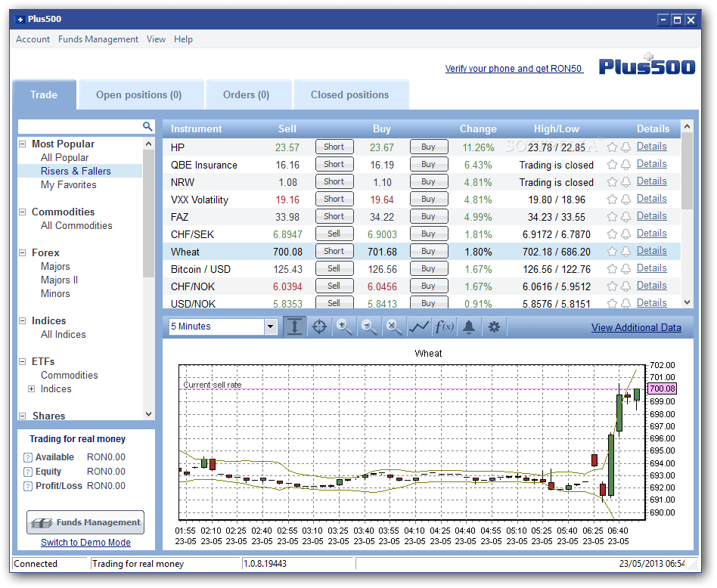Open the Account menu
717x588 pixels.
tap(33, 39)
